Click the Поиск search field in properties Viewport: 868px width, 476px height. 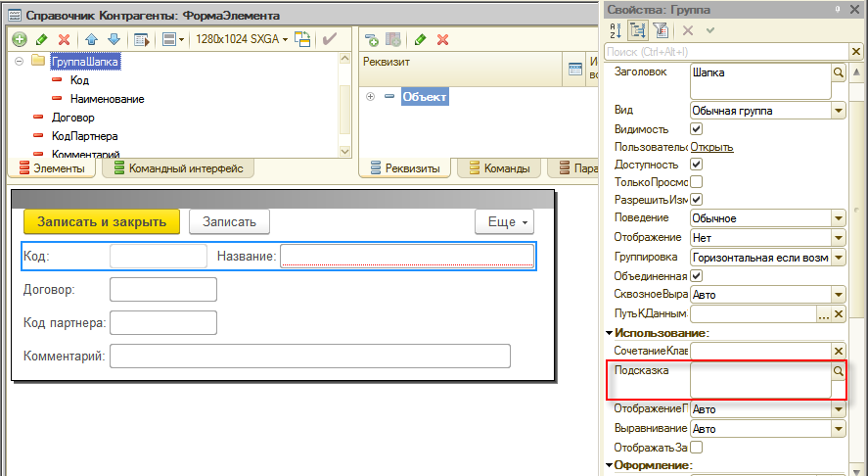click(727, 52)
